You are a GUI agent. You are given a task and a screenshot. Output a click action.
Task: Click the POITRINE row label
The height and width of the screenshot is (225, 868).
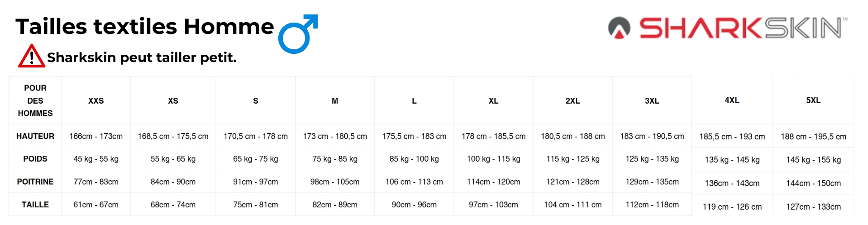[35, 182]
